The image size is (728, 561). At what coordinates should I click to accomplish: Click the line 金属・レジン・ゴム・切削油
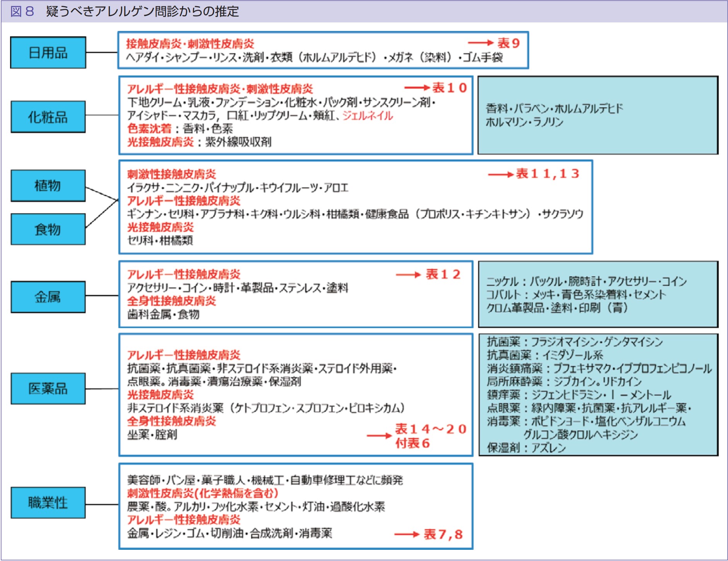230,534
